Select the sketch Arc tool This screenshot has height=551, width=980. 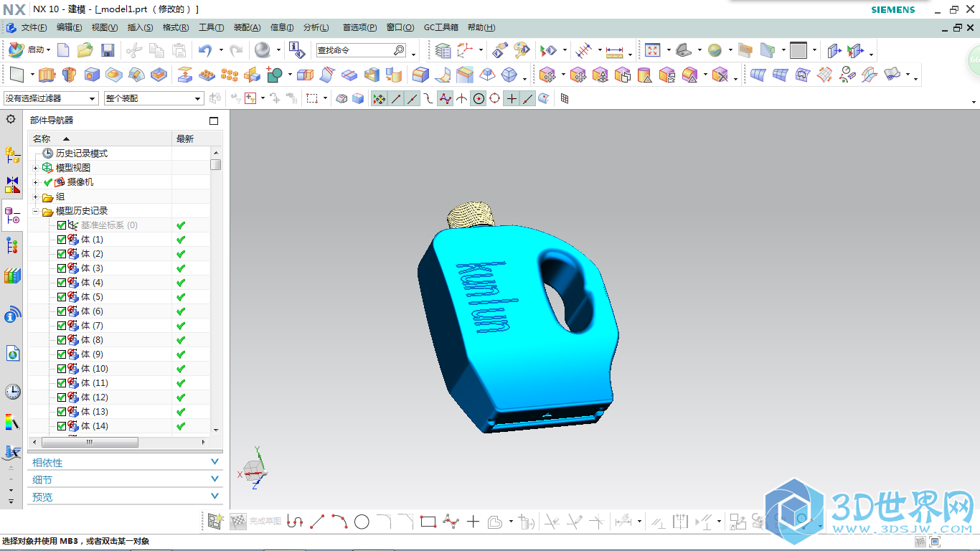(x=339, y=522)
